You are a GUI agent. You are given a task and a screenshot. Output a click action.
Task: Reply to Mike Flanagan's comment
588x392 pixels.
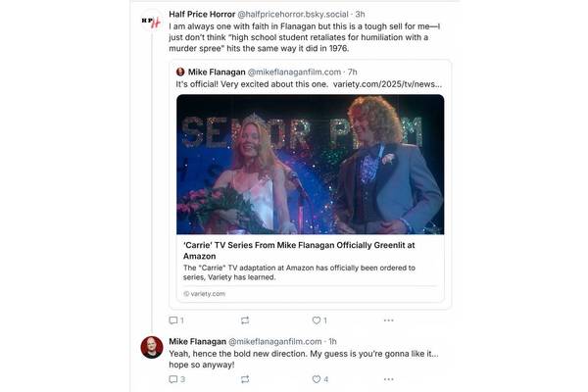[x=174, y=378]
